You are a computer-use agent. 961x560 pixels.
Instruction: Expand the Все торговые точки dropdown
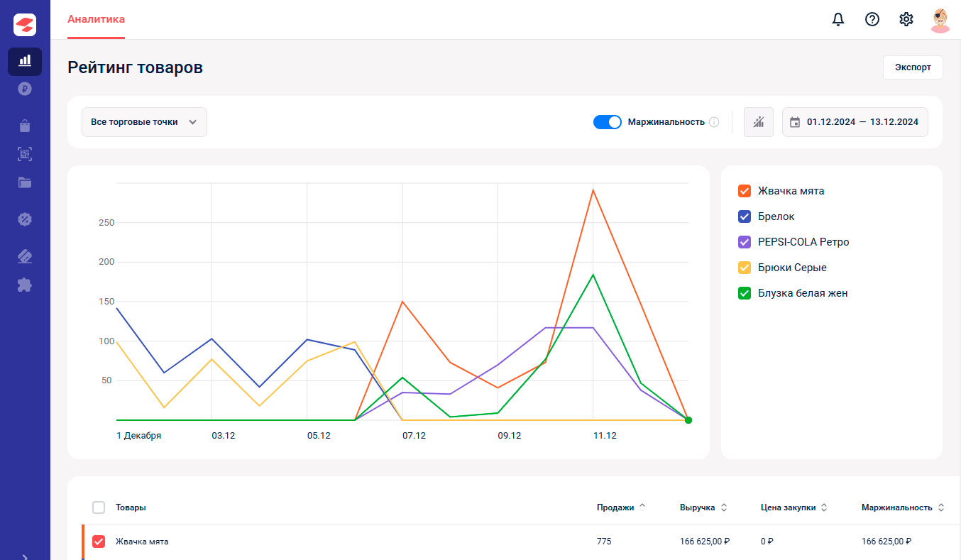pos(144,122)
